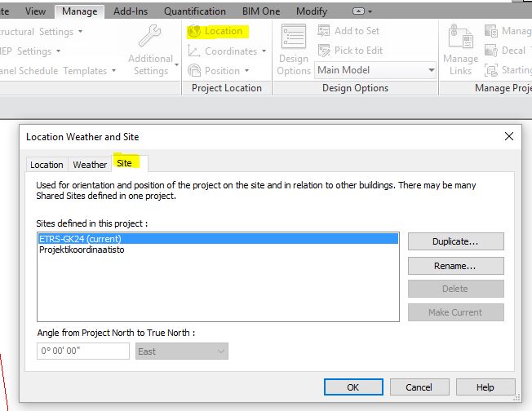Image resolution: width=532 pixels, height=411 pixels.
Task: Click the Duplicate... button
Action: [455, 241]
